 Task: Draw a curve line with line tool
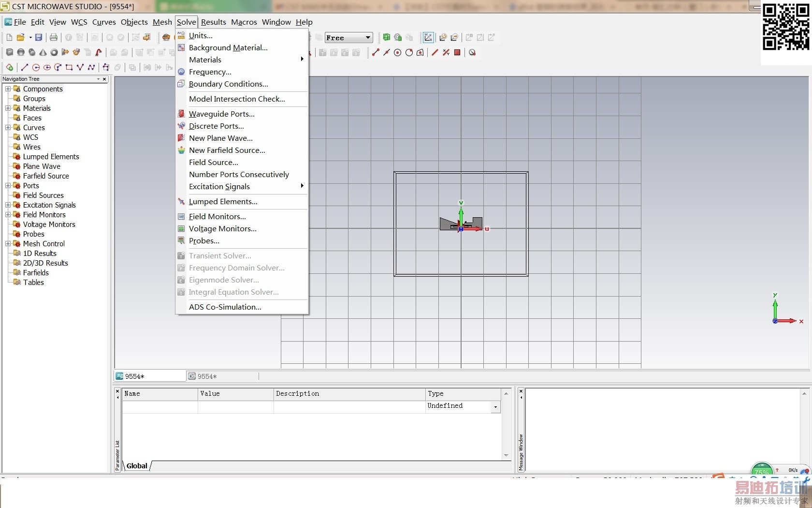(25, 67)
